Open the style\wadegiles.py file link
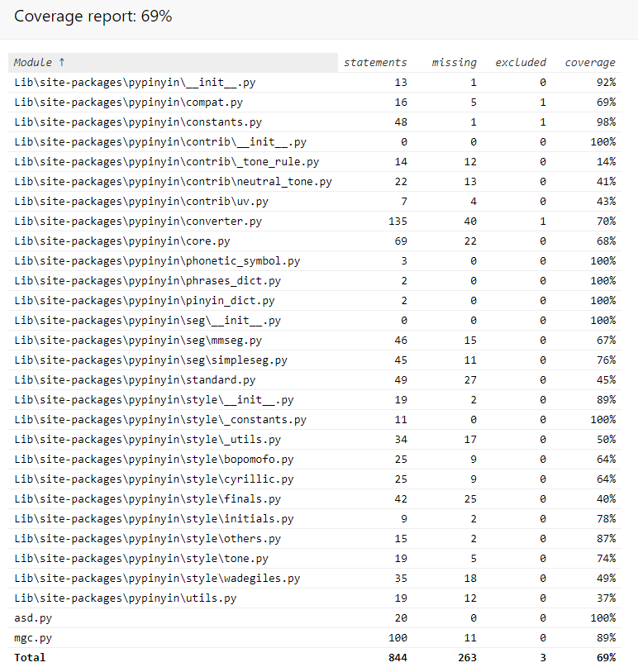The width and height of the screenshot is (638, 672). (157, 579)
